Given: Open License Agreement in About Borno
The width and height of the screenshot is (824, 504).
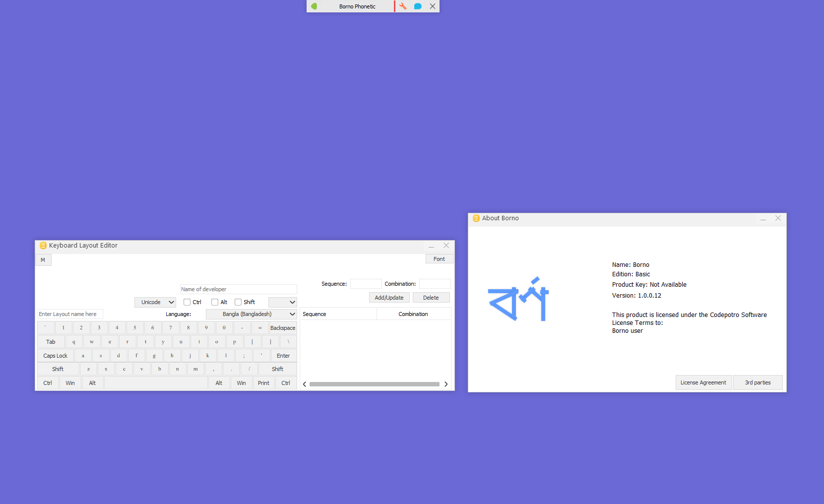Looking at the screenshot, I should click(703, 382).
